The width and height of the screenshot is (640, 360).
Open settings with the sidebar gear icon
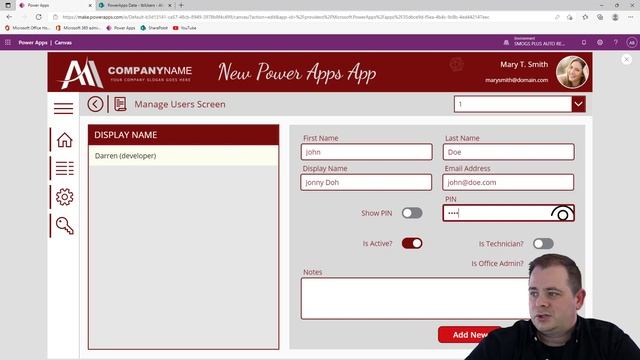[64, 197]
